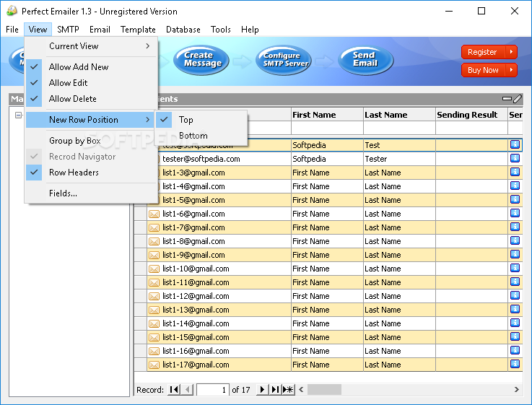Click the record number input field

tap(212, 390)
